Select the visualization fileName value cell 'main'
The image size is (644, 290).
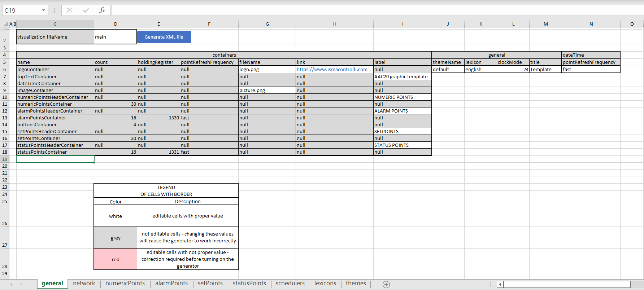[x=115, y=37]
